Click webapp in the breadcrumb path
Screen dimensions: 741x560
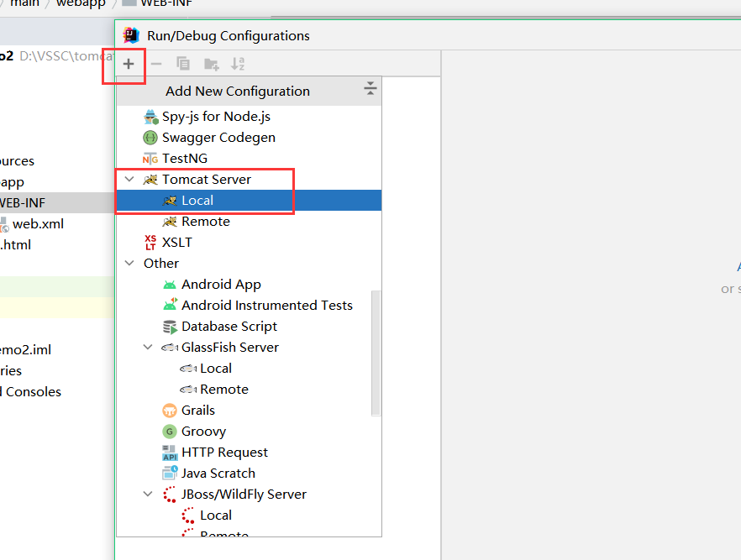pos(81,3)
